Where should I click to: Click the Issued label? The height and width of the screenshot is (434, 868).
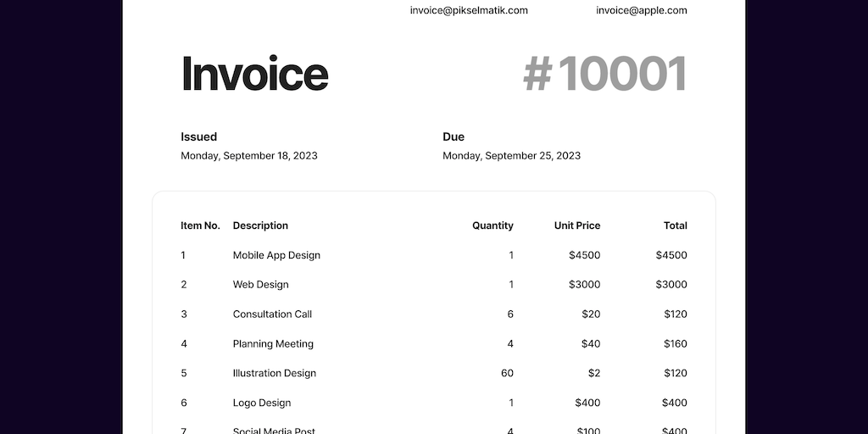pyautogui.click(x=198, y=136)
